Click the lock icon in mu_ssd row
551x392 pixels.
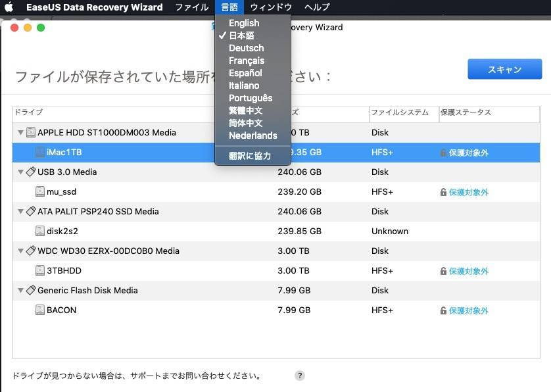(443, 192)
